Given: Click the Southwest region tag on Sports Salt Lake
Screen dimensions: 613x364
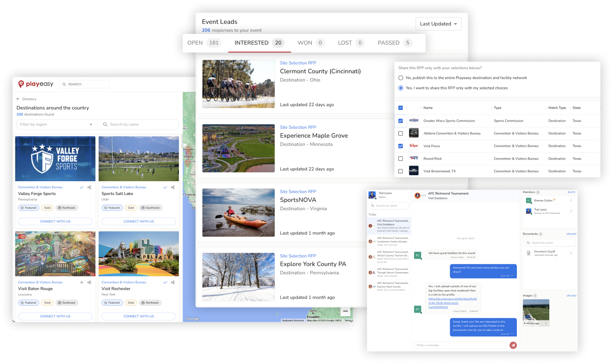Looking at the screenshot, I should 150,208.
